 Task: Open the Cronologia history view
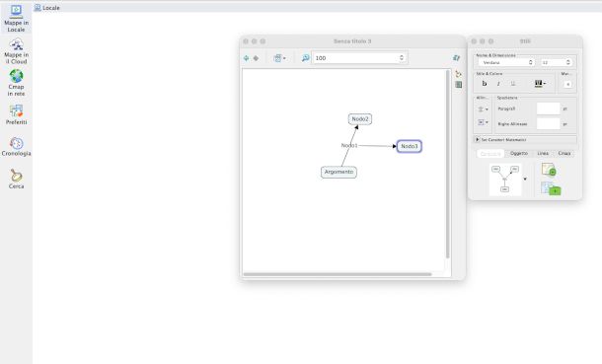[16, 147]
